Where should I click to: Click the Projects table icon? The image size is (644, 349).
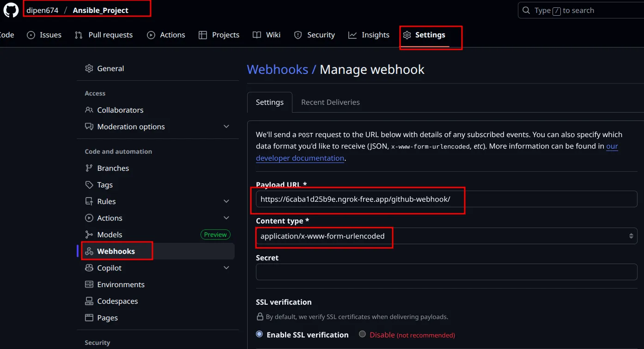tap(203, 35)
